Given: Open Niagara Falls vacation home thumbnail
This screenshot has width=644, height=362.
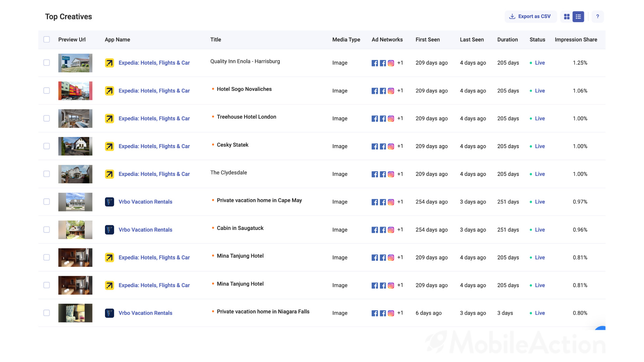Looking at the screenshot, I should pyautogui.click(x=75, y=313).
